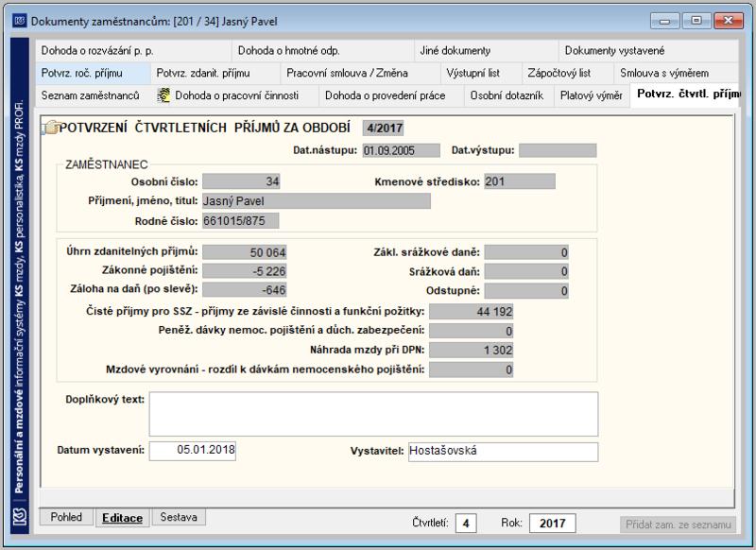Click the Vystavitel field containing Hostašovská
Image resolution: width=756 pixels, height=550 pixels.
click(503, 452)
